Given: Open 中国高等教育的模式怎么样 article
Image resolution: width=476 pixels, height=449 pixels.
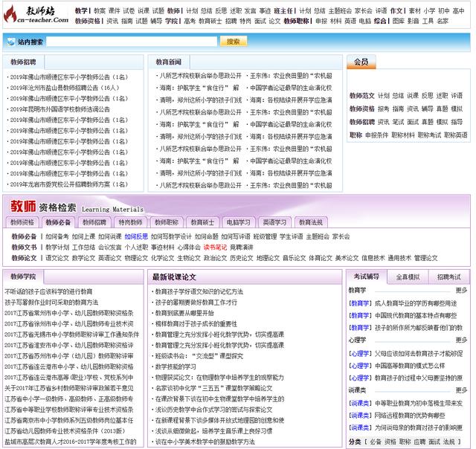Looking at the screenshot, I should [x=410, y=366].
